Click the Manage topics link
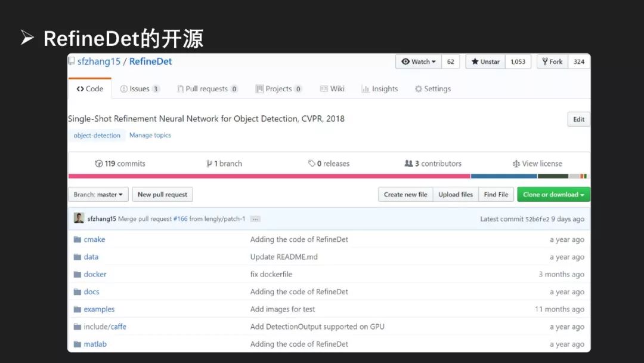The height and width of the screenshot is (363, 644). (x=150, y=136)
